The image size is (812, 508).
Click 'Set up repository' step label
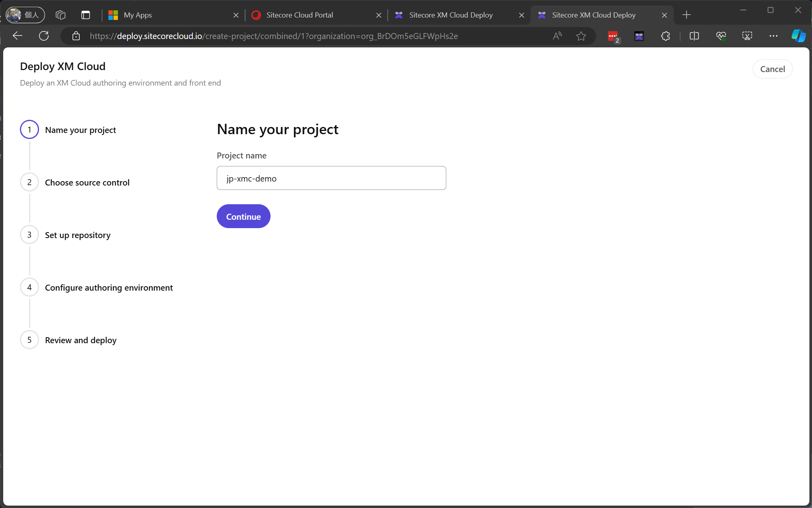tap(78, 235)
